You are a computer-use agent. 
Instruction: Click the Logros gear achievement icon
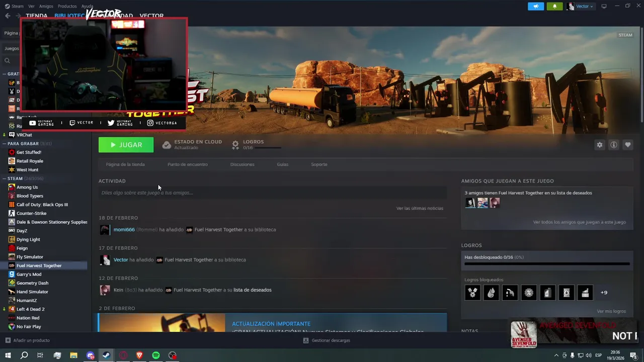pos(235,145)
